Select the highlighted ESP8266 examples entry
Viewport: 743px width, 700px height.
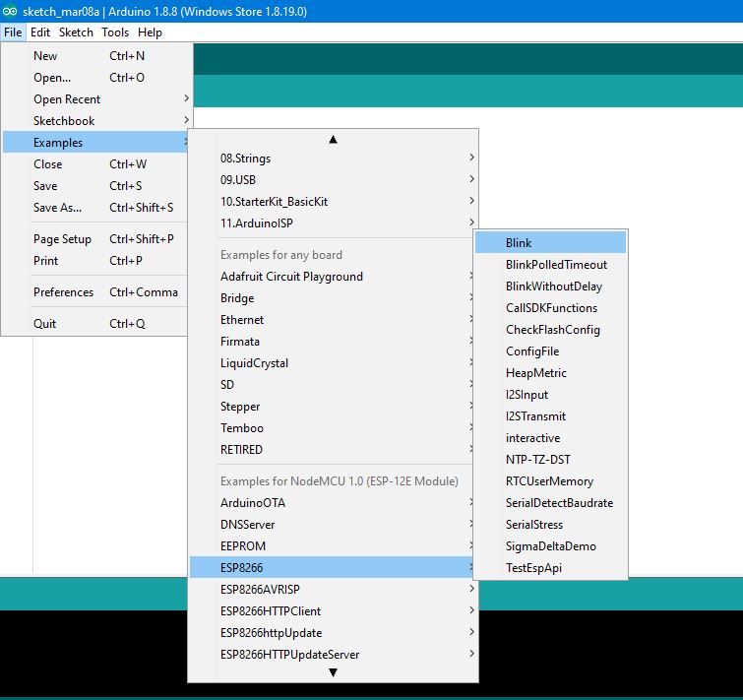pyautogui.click(x=333, y=568)
